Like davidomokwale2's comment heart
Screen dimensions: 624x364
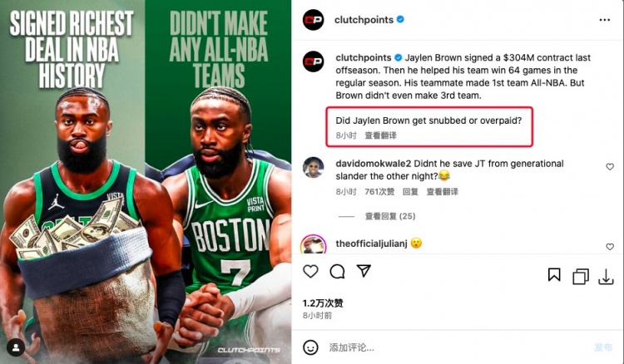610,167
